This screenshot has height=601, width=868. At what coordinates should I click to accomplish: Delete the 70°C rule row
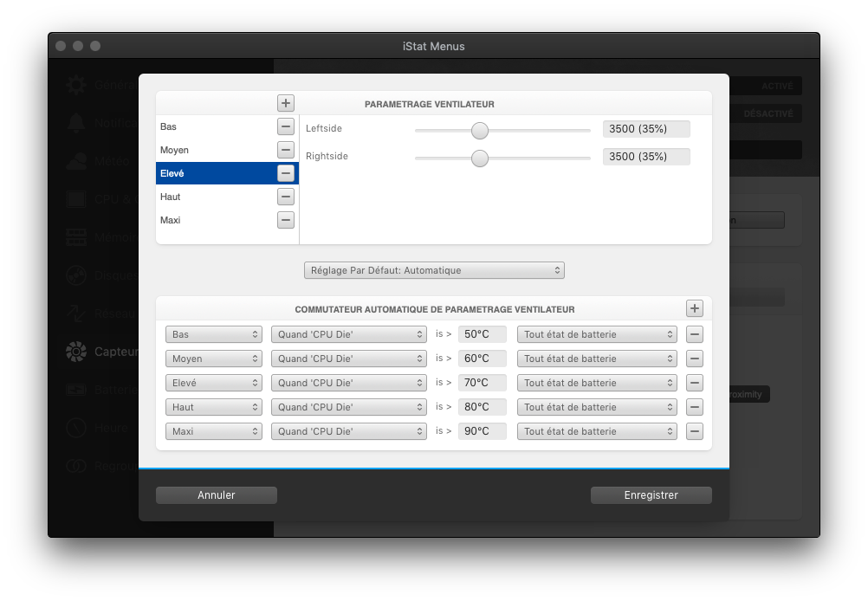pos(695,383)
